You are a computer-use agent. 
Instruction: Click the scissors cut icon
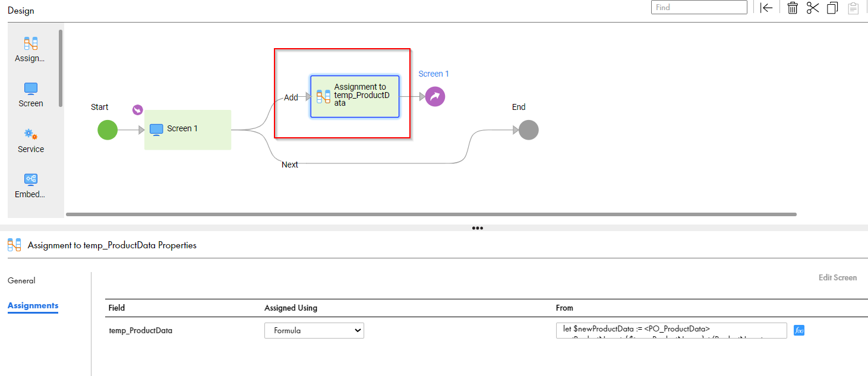click(813, 8)
